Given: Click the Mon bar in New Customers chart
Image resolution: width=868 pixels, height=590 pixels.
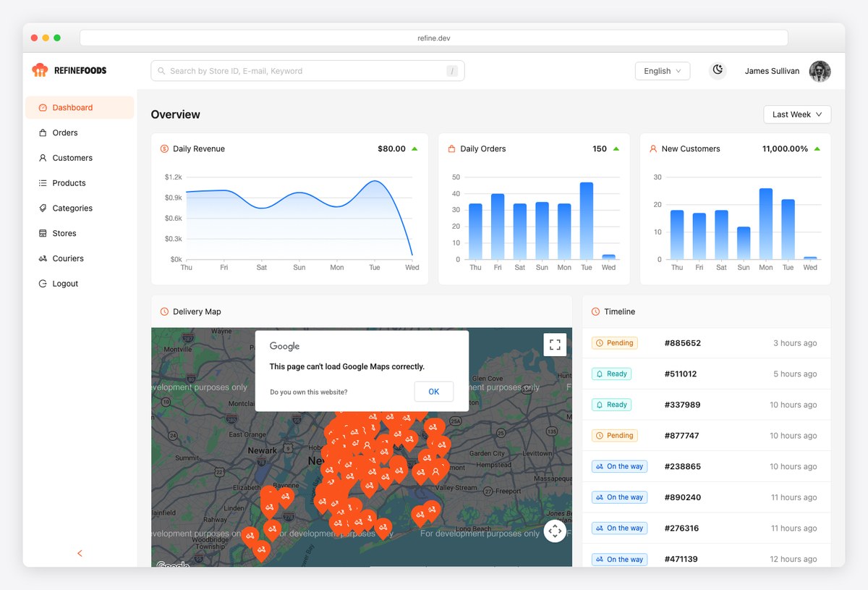Looking at the screenshot, I should point(766,224).
